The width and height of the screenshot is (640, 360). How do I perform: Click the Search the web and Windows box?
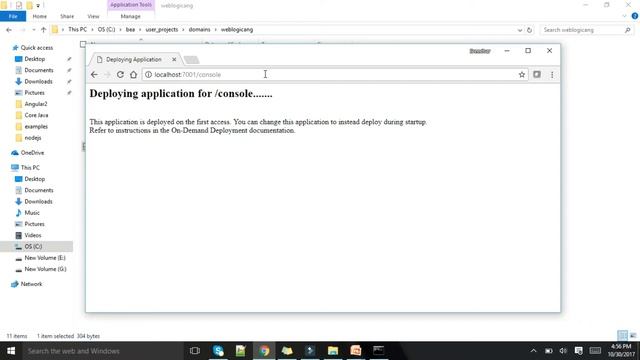pos(103,351)
